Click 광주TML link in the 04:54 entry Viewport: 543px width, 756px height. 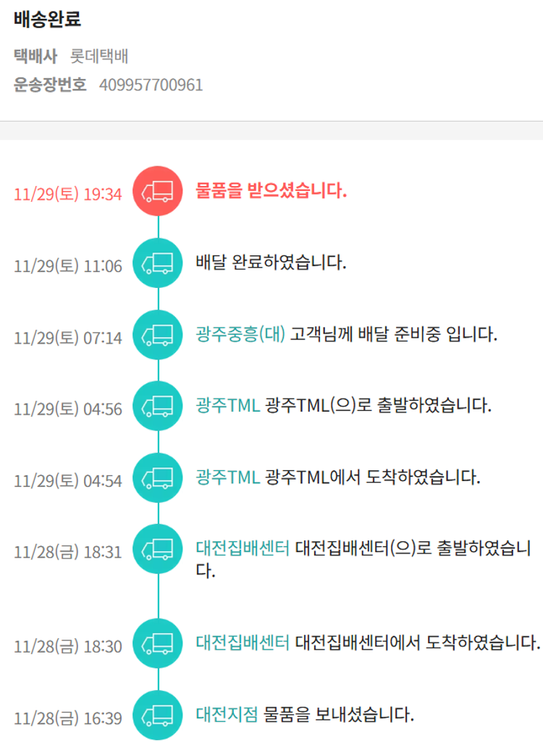[227, 477]
